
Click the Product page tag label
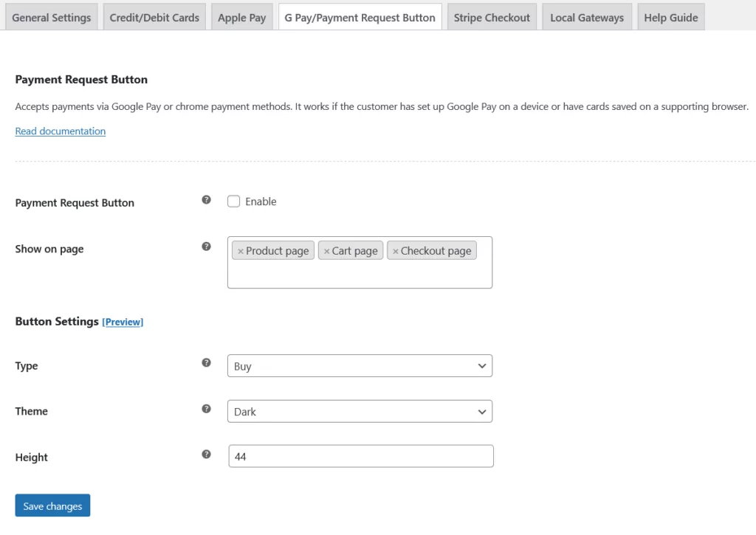pos(278,251)
